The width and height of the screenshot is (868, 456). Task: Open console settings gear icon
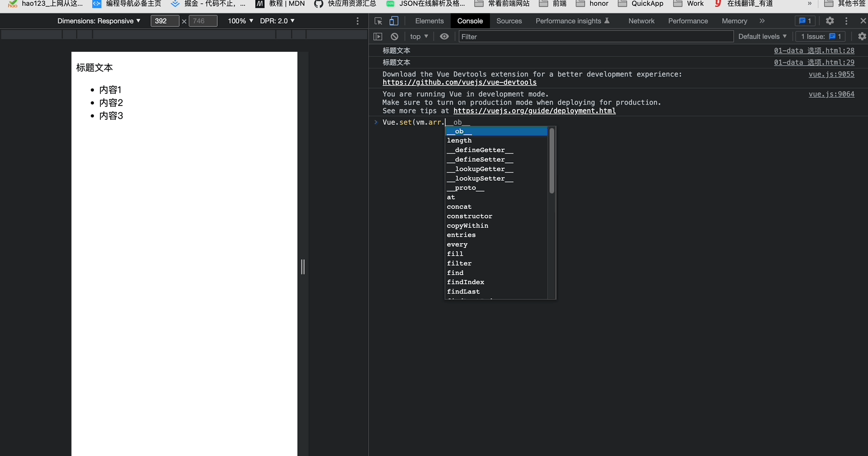click(x=862, y=36)
